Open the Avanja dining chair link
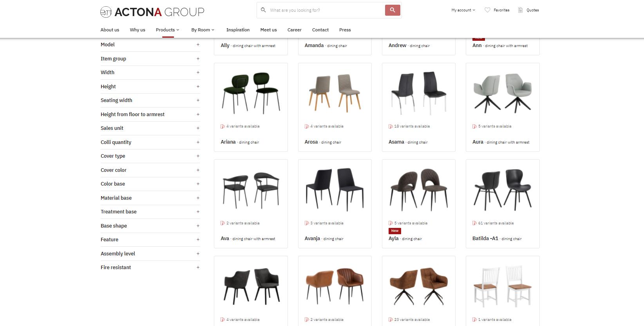The width and height of the screenshot is (644, 326). click(324, 239)
